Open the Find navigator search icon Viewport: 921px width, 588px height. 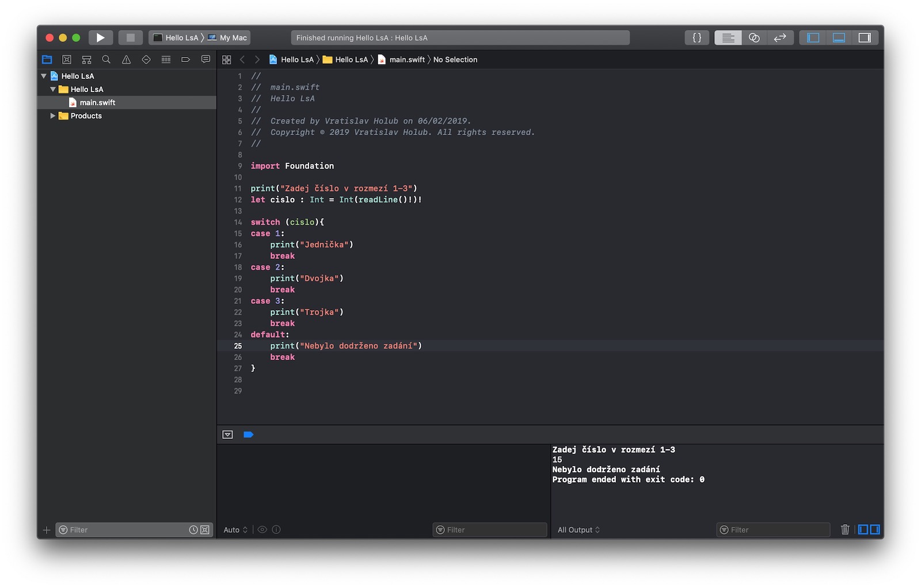pos(106,60)
